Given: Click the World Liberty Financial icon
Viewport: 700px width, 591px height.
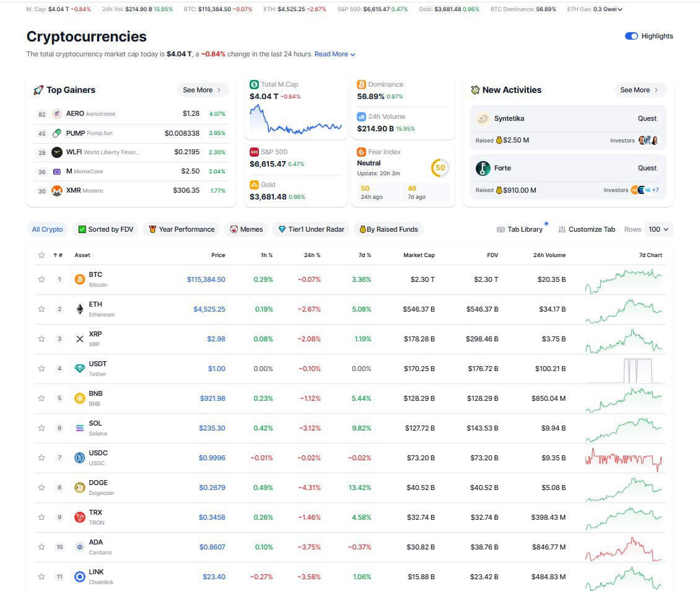Looking at the screenshot, I should pos(57,152).
